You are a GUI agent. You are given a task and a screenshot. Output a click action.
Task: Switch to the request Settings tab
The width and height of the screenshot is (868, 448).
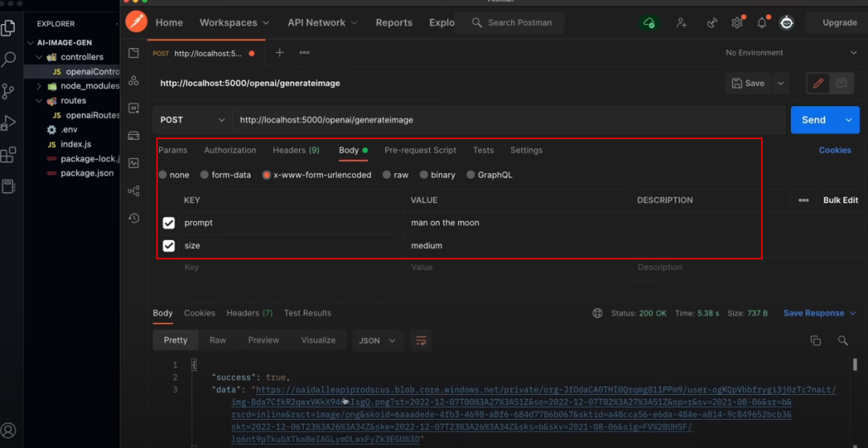tap(526, 150)
